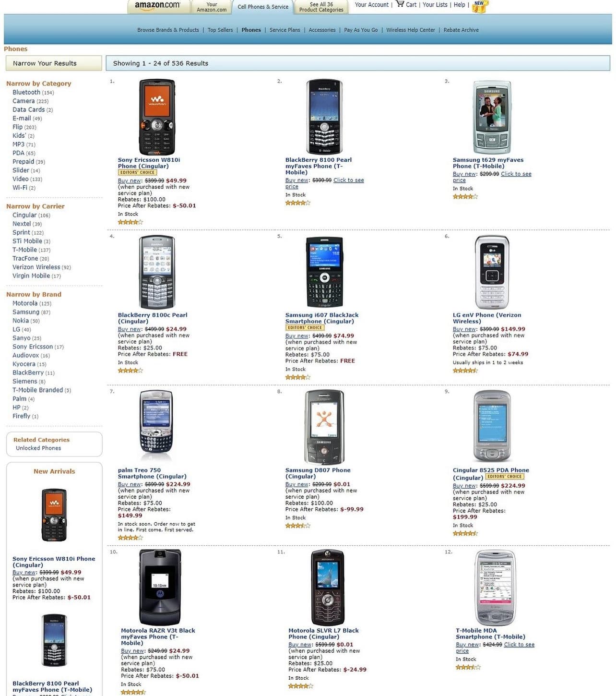Open the Your Amazon.com tab

[212, 7]
